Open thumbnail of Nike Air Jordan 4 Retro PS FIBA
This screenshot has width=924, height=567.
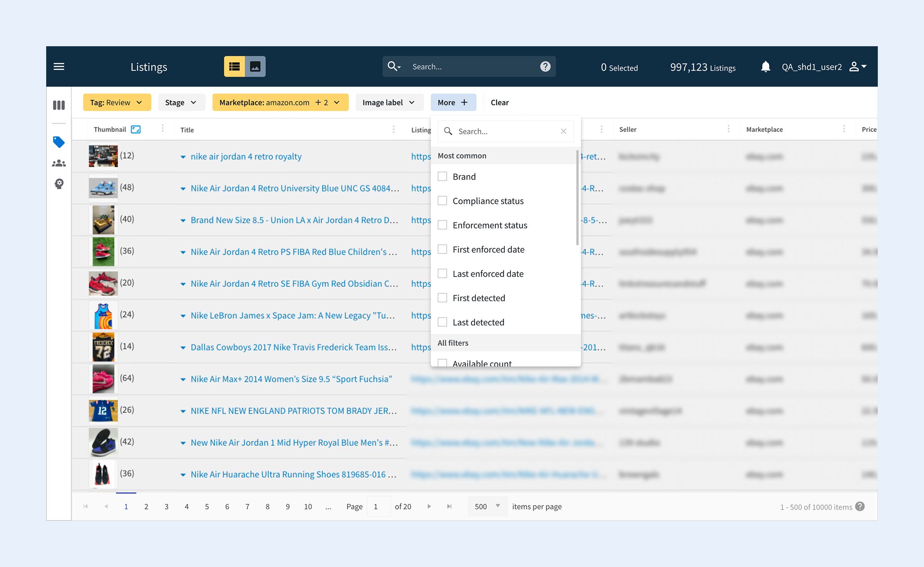point(103,252)
